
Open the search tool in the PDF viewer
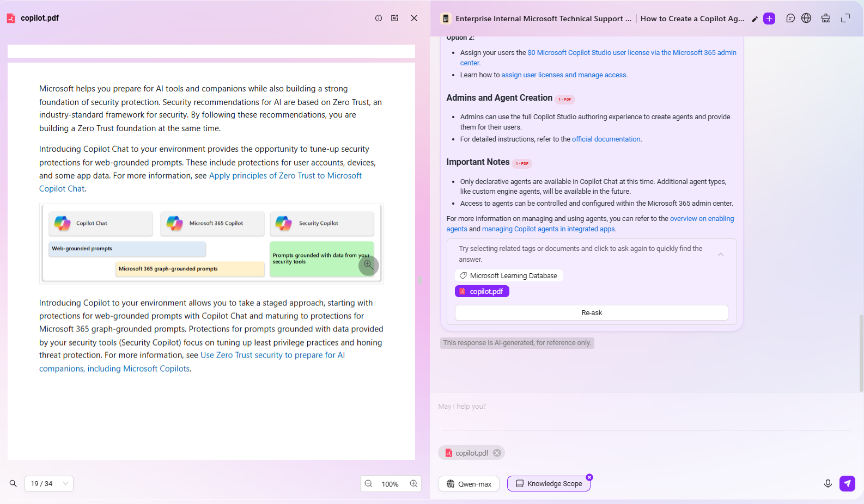coord(13,483)
